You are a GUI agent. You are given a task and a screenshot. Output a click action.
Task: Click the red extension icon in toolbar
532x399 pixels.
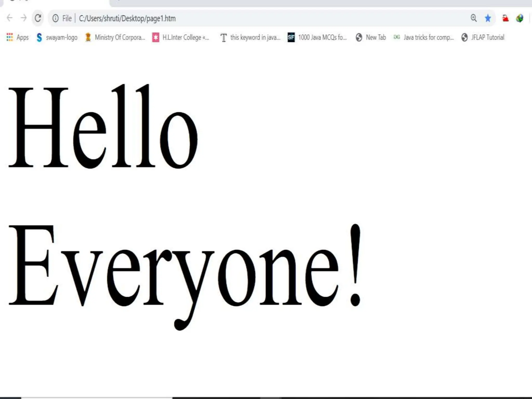point(506,18)
